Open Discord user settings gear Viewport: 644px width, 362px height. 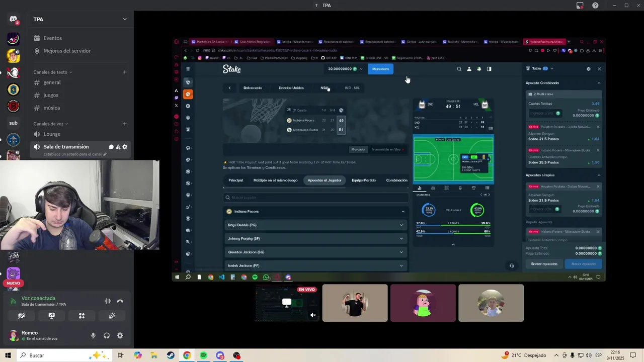pos(120,335)
